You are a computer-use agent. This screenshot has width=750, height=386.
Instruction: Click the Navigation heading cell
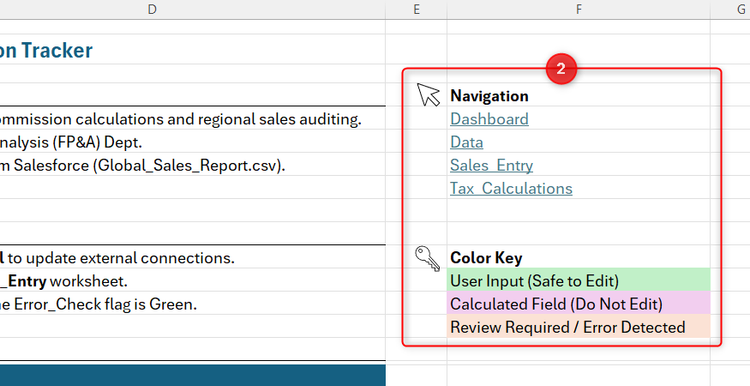(x=579, y=95)
